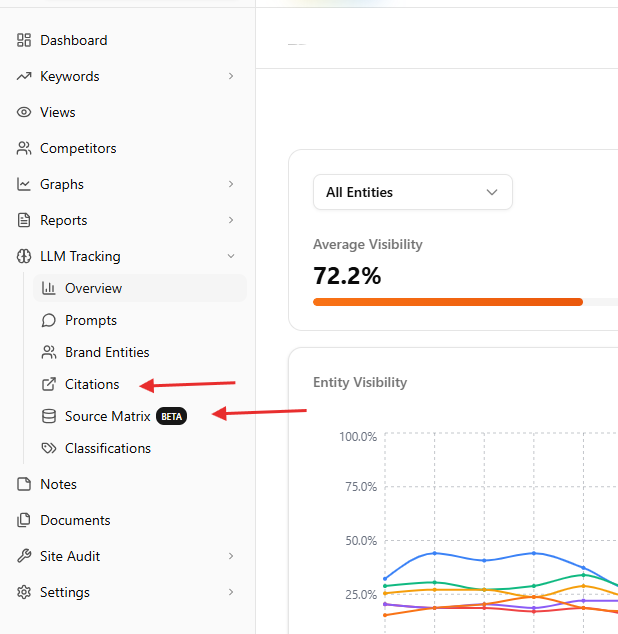Image resolution: width=618 pixels, height=634 pixels.
Task: Expand the Keywords submenu chevron
Action: click(x=231, y=76)
